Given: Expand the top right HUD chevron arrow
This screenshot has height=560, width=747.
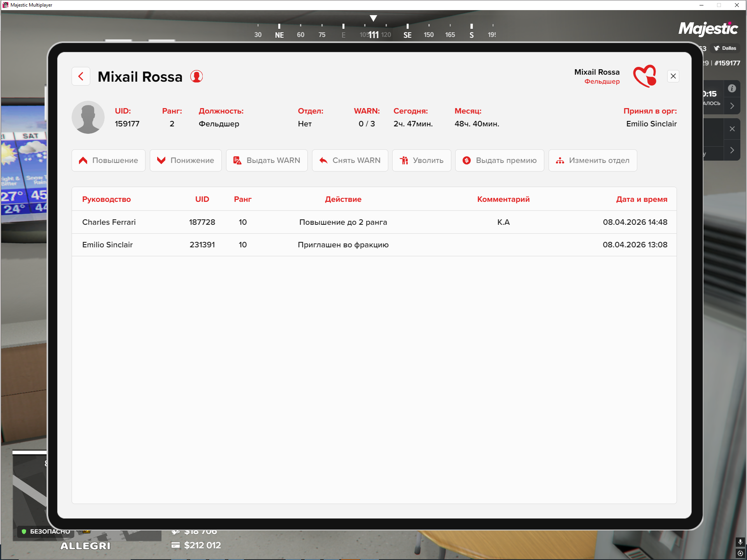Looking at the screenshot, I should tap(732, 106).
